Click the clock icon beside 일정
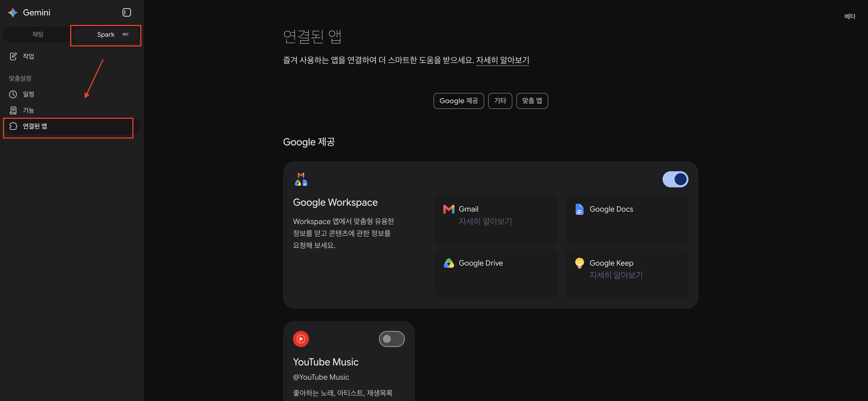Image resolution: width=868 pixels, height=401 pixels. [13, 94]
